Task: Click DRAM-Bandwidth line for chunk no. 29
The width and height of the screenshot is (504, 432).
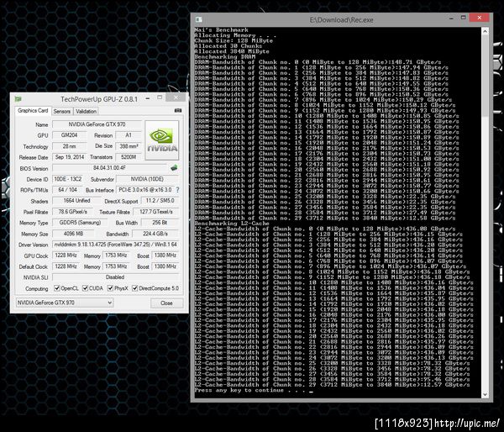Action: (x=324, y=218)
